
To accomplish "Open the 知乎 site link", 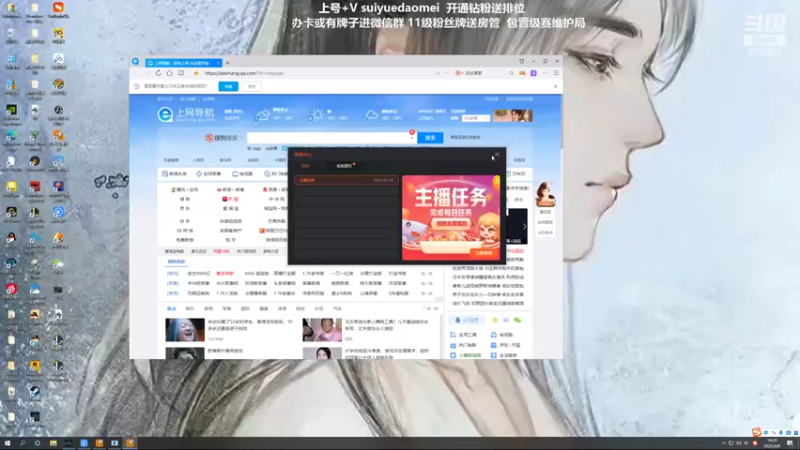I will (x=230, y=240).
